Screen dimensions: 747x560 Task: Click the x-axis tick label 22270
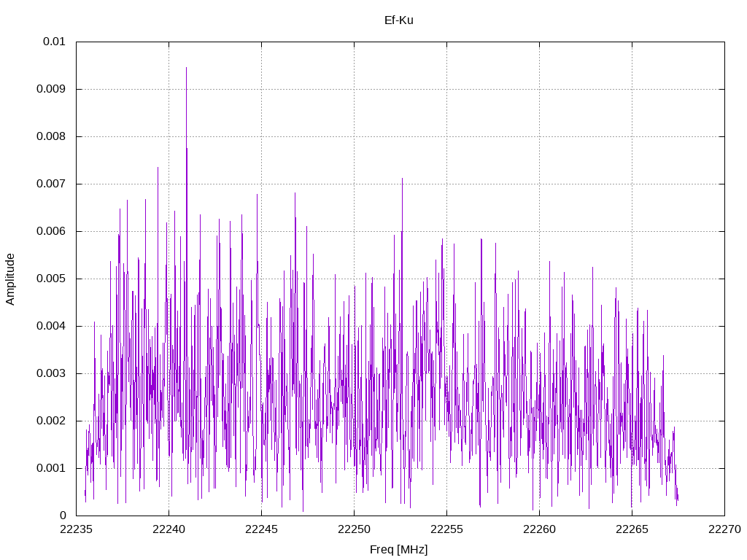(724, 529)
